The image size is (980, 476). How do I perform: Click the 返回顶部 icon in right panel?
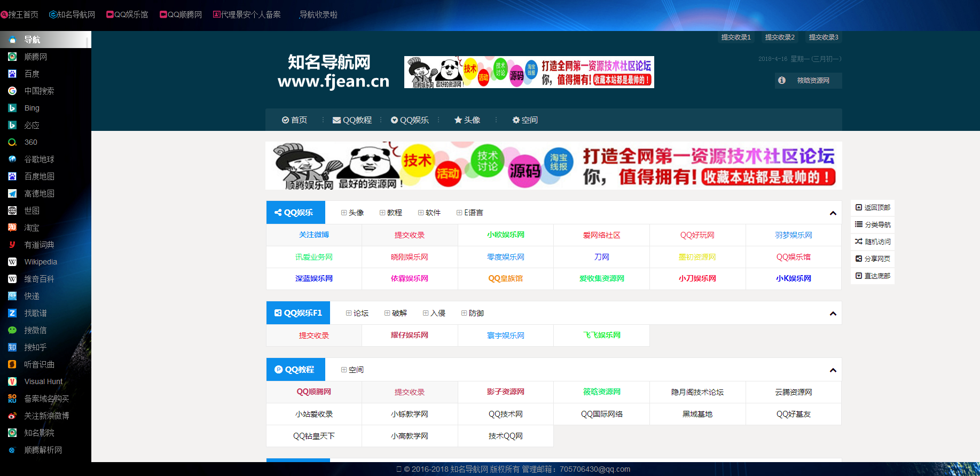(859, 207)
